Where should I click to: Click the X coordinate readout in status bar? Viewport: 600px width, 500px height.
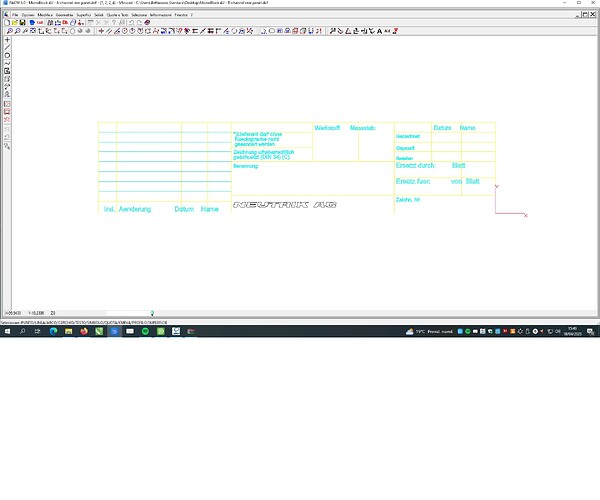tap(13, 313)
